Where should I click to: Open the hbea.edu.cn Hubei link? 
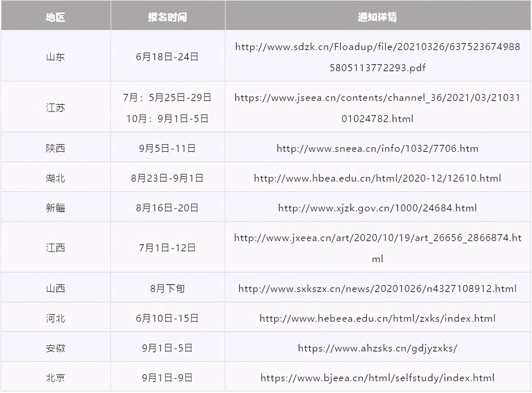(x=377, y=178)
